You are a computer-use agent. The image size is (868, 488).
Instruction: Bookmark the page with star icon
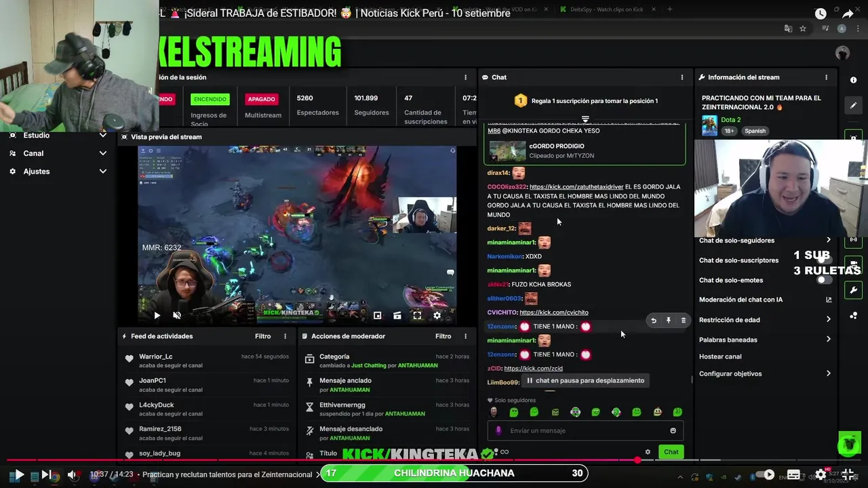(x=803, y=28)
